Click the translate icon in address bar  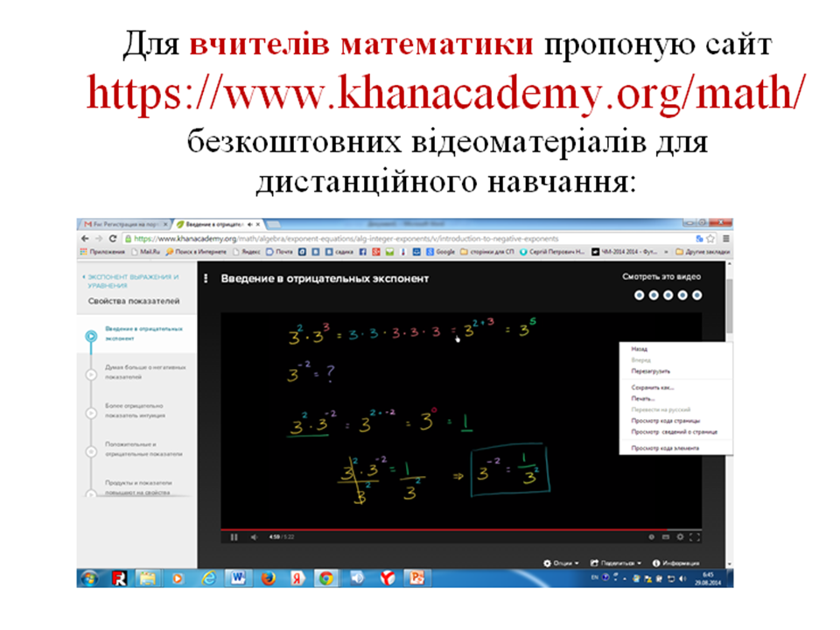699,238
